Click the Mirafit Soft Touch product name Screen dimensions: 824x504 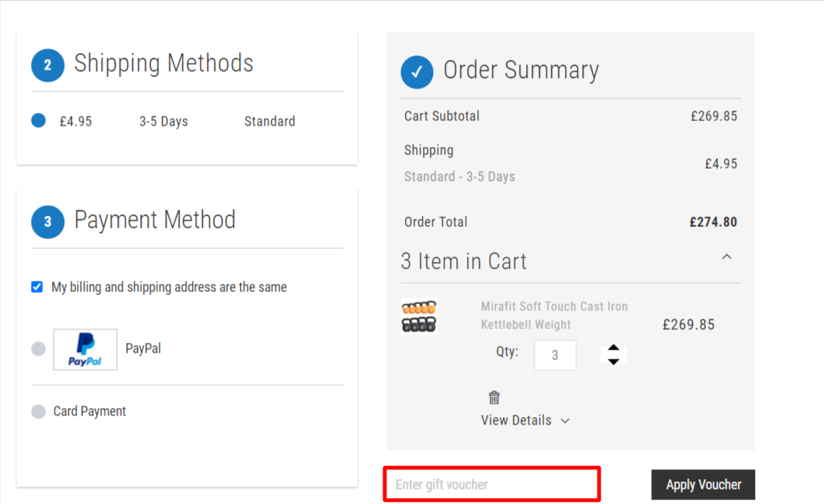[x=554, y=316]
